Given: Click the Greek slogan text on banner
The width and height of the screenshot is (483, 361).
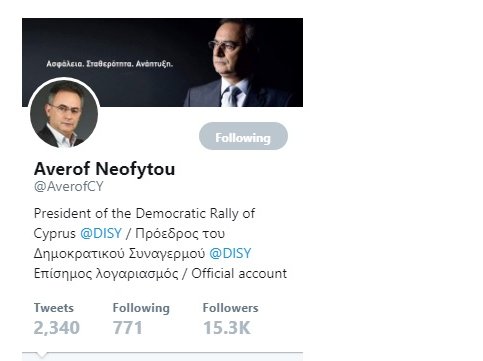Looking at the screenshot, I should (109, 64).
